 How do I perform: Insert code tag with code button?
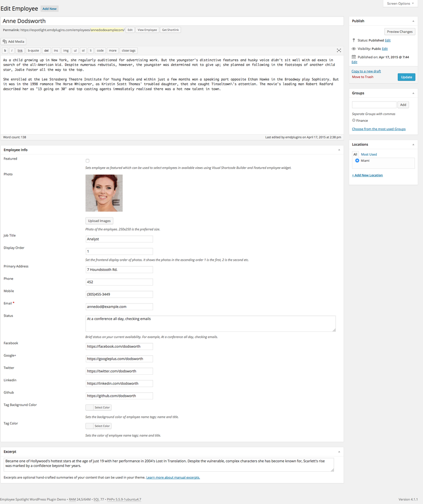click(x=100, y=50)
